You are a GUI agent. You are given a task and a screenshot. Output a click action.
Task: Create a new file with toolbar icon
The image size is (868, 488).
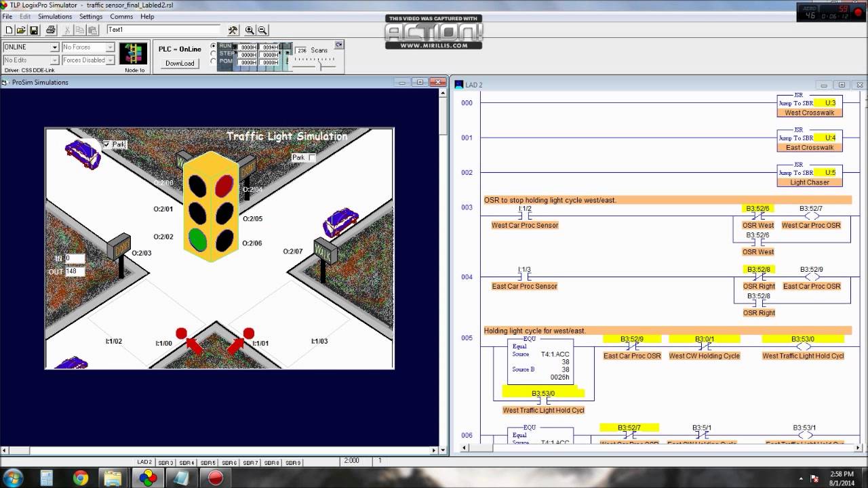(x=9, y=30)
